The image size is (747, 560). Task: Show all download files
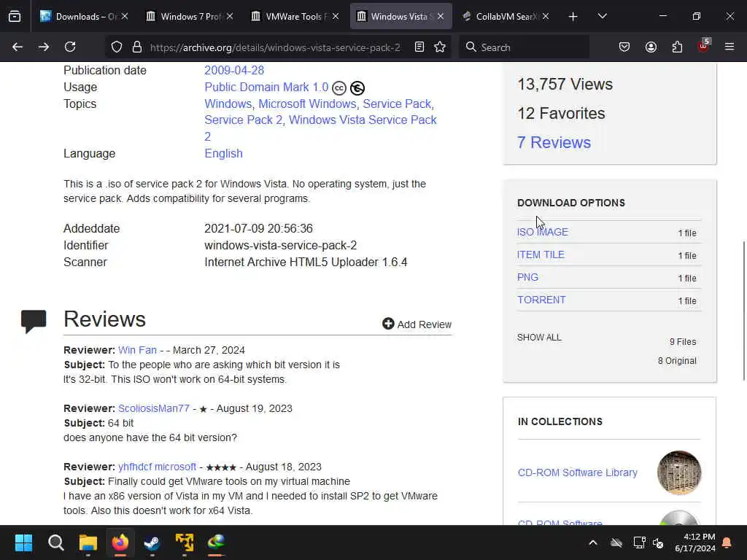pyautogui.click(x=539, y=337)
